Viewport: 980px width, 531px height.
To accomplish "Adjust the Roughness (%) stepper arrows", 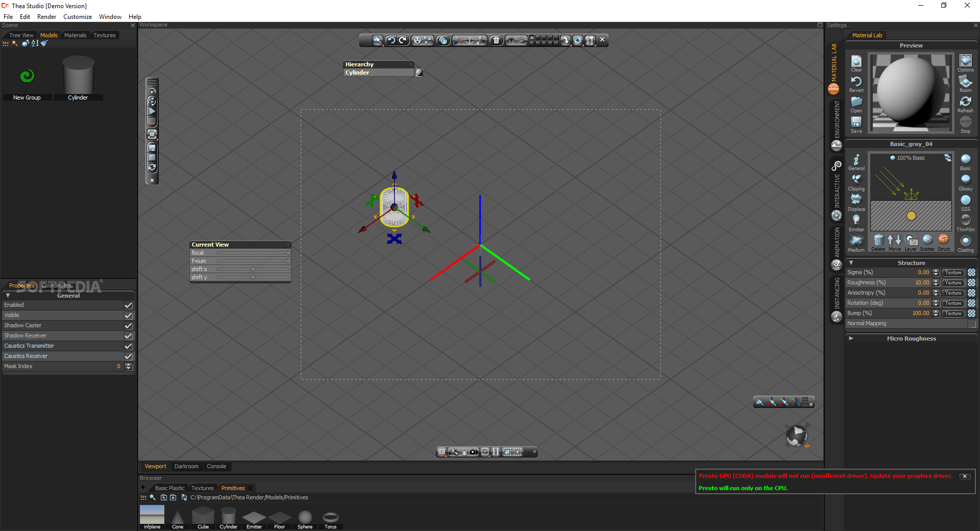I will pos(936,283).
